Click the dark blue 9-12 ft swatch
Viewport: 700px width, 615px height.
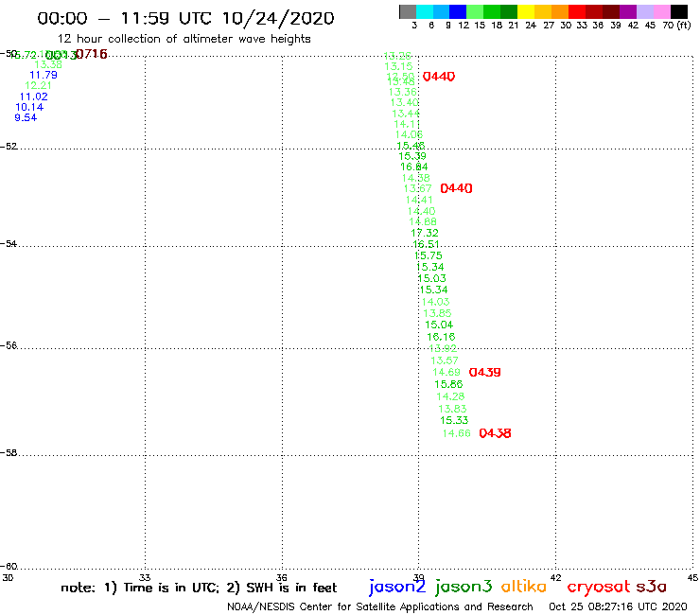click(458, 11)
